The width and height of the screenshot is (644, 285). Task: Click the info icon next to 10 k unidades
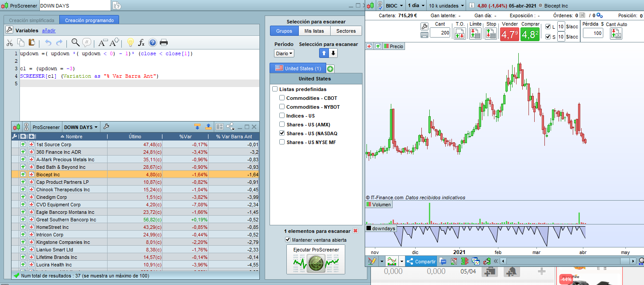pyautogui.click(x=472, y=6)
